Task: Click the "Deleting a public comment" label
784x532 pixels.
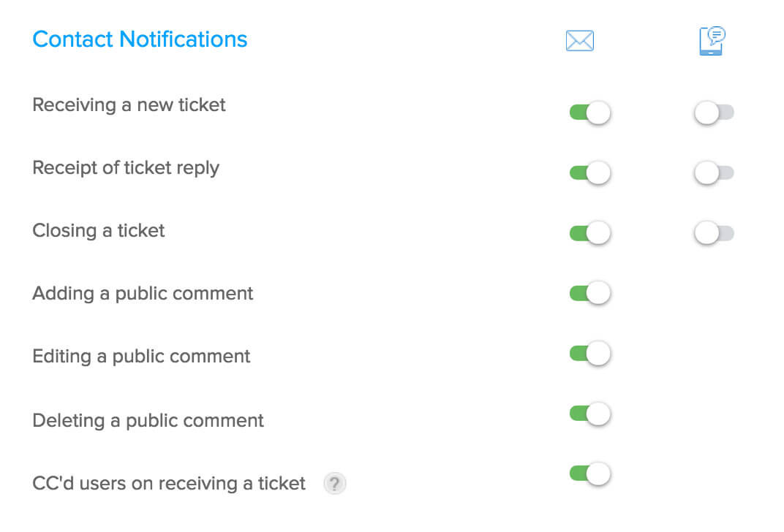Action: (148, 421)
